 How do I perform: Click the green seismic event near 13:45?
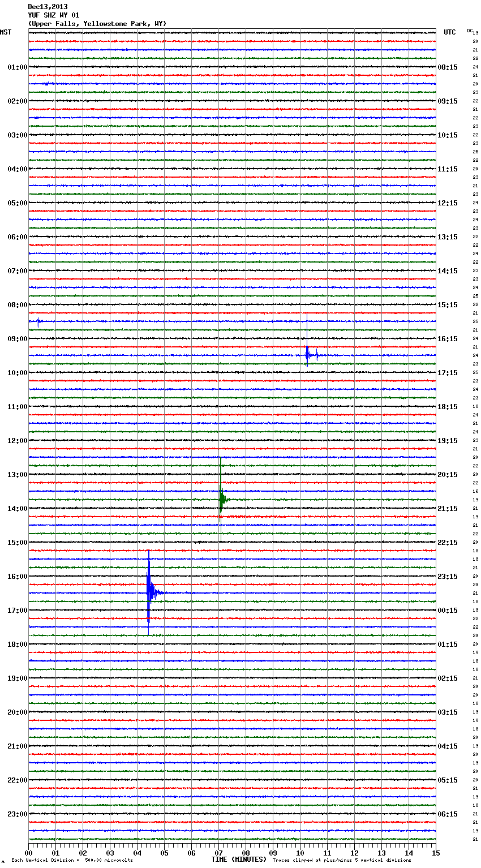click(222, 499)
